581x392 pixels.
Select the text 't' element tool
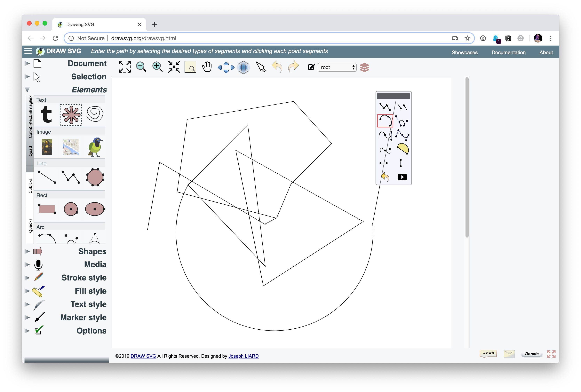(46, 114)
